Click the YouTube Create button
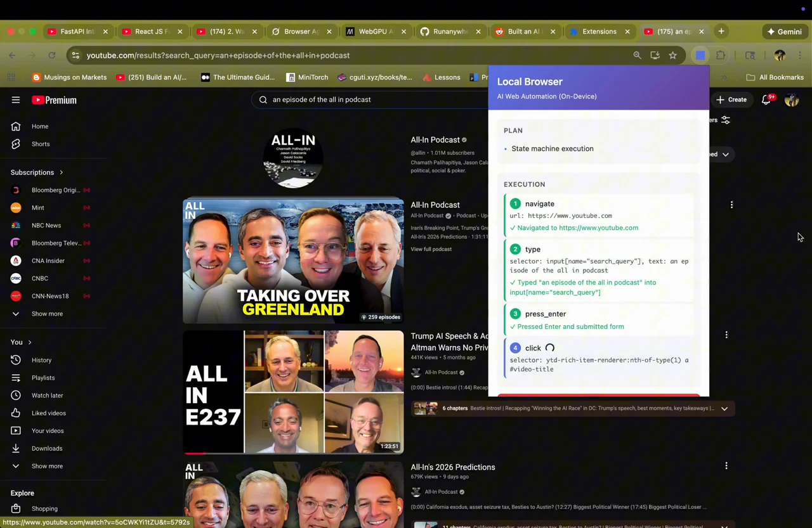This screenshot has height=528, width=812. 731,100
